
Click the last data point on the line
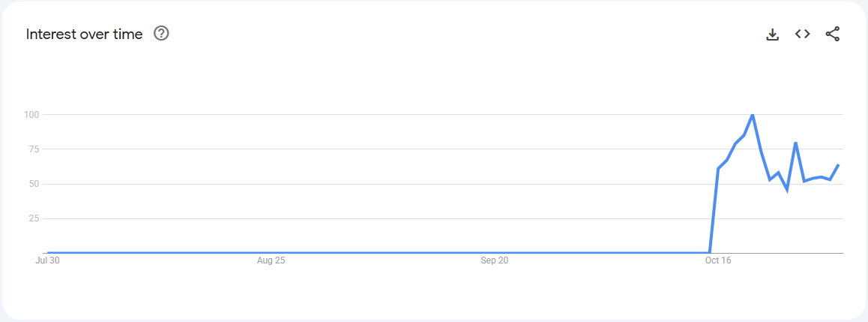pyautogui.click(x=838, y=165)
